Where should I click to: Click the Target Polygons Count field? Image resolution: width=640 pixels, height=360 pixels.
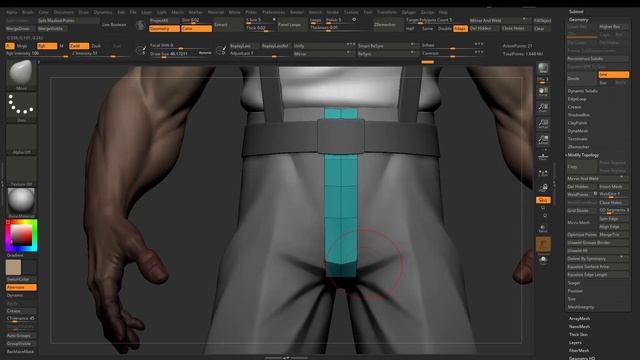coord(436,20)
